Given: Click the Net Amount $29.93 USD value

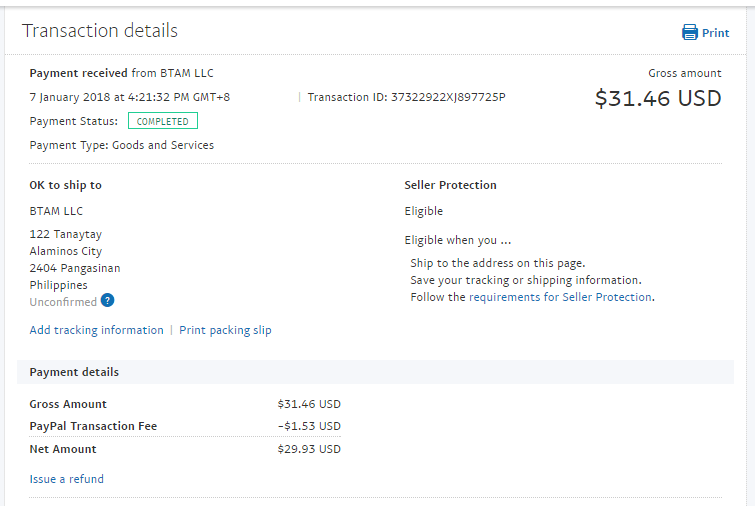Looking at the screenshot, I should [309, 449].
